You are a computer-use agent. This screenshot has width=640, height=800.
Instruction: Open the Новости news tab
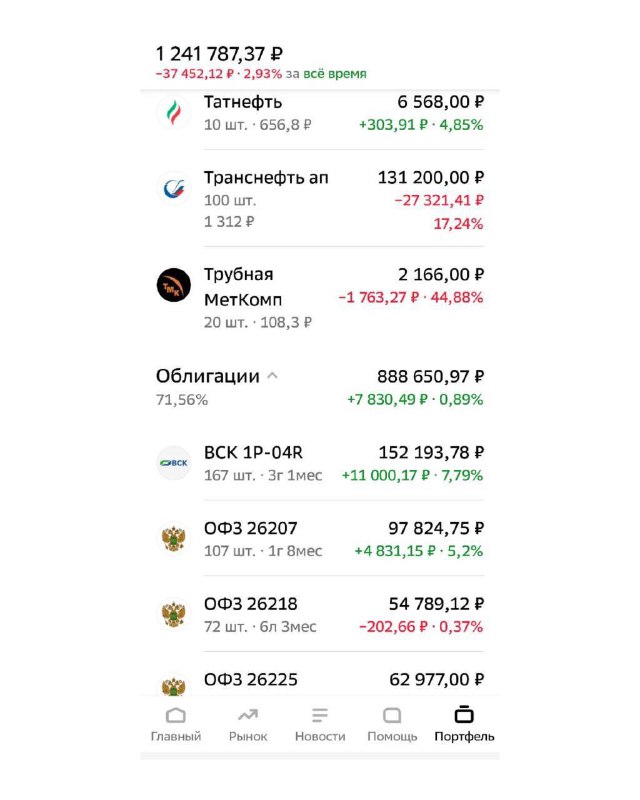(320, 724)
